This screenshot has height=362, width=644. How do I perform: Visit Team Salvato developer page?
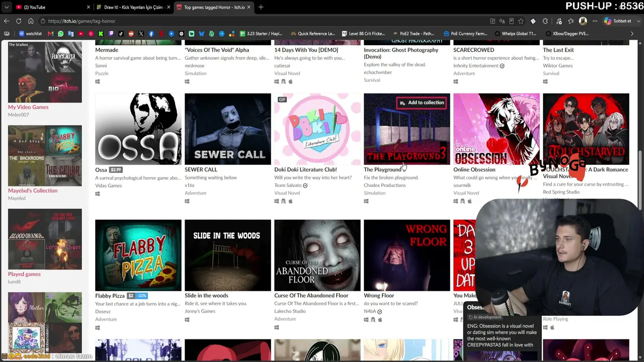[288, 186]
